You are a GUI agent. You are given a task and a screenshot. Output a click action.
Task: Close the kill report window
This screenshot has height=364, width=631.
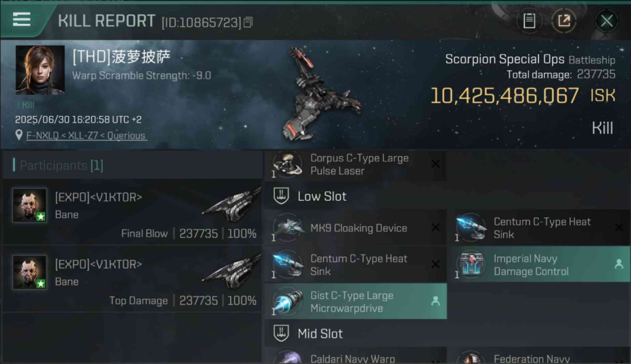607,21
